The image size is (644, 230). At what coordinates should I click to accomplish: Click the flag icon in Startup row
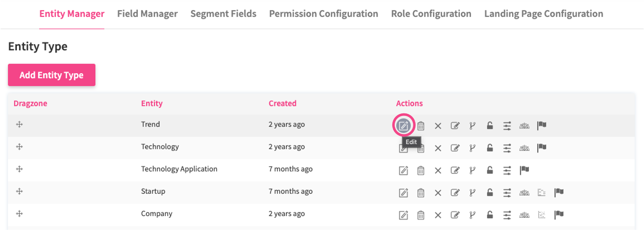(559, 192)
